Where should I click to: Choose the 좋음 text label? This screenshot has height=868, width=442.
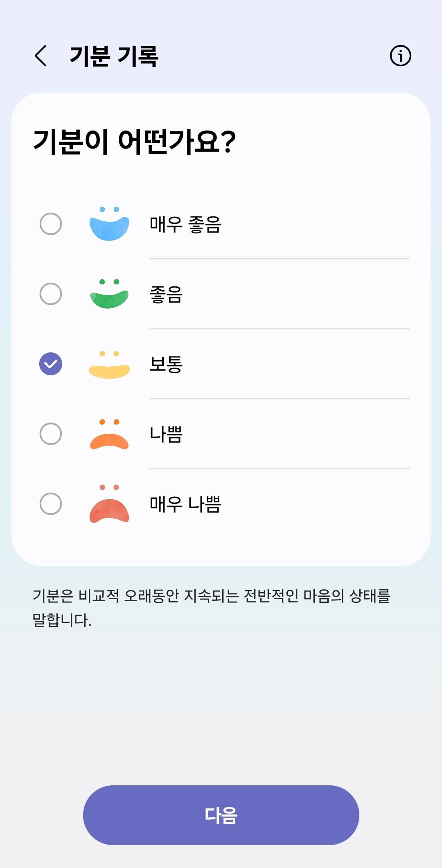[x=166, y=294]
